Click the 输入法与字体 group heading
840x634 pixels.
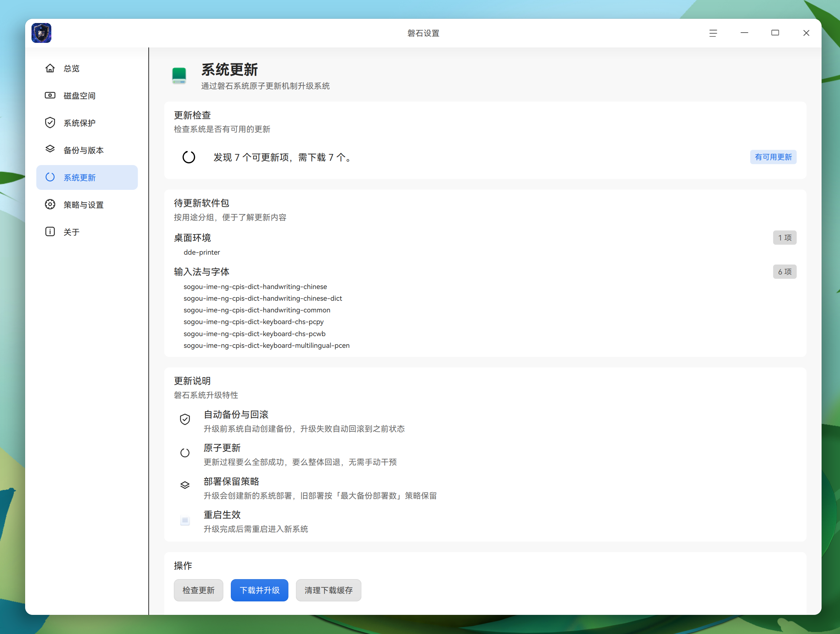pyautogui.click(x=202, y=272)
